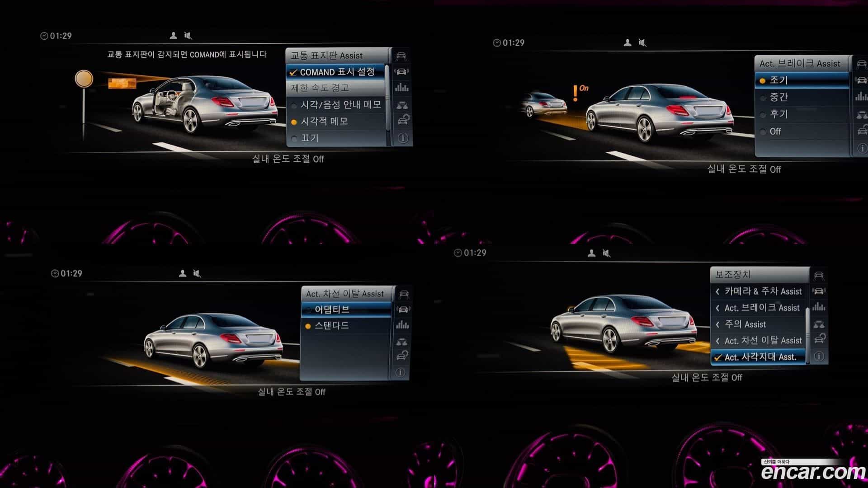The height and width of the screenshot is (488, 868).
Task: Click 실내 온도 조절 Off under Act. 차선 이탈 screen
Action: point(292,392)
